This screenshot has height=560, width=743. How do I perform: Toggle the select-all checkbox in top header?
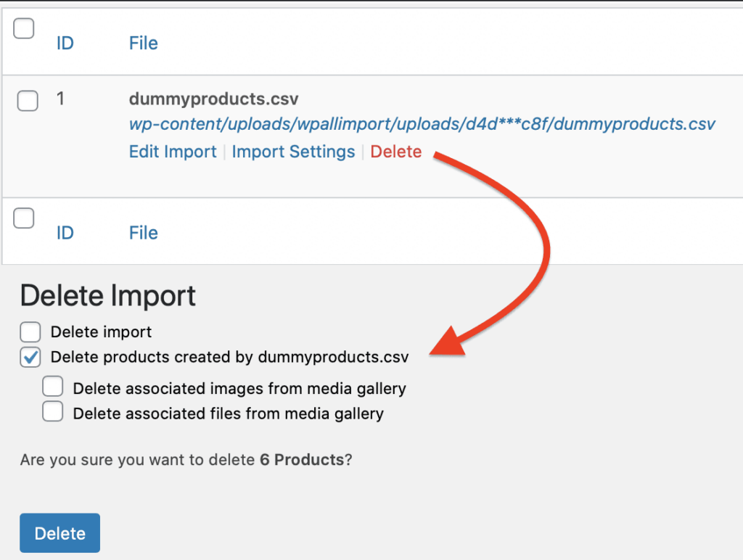pyautogui.click(x=24, y=28)
